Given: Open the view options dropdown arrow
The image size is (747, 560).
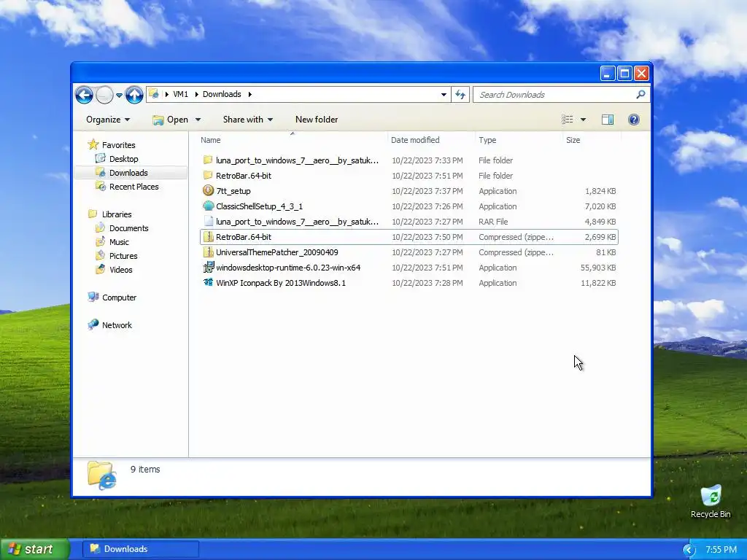Looking at the screenshot, I should pyautogui.click(x=583, y=120).
